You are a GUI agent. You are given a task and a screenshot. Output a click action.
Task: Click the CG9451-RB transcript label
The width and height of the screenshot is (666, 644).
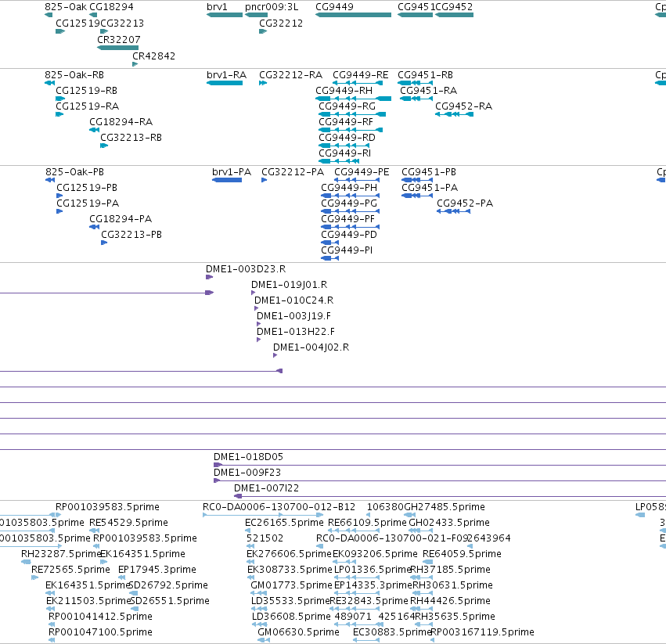point(425,75)
